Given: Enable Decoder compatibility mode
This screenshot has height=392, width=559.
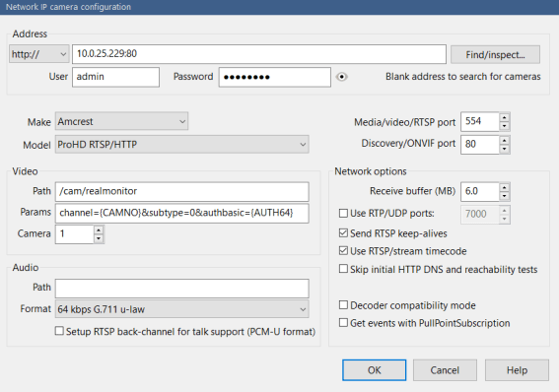Looking at the screenshot, I should coord(343,305).
